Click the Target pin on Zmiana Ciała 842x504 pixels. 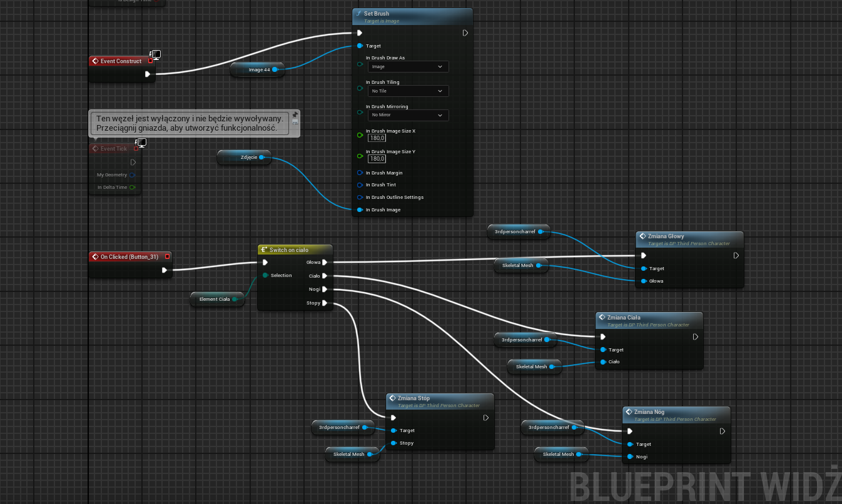[602, 350]
